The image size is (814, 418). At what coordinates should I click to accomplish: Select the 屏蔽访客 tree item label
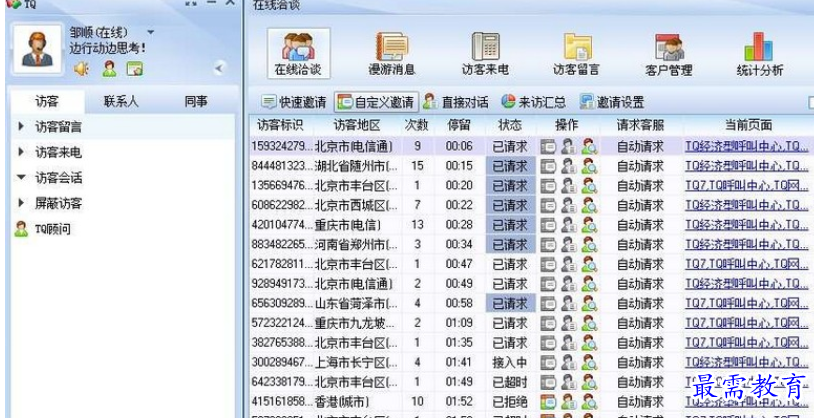[59, 203]
